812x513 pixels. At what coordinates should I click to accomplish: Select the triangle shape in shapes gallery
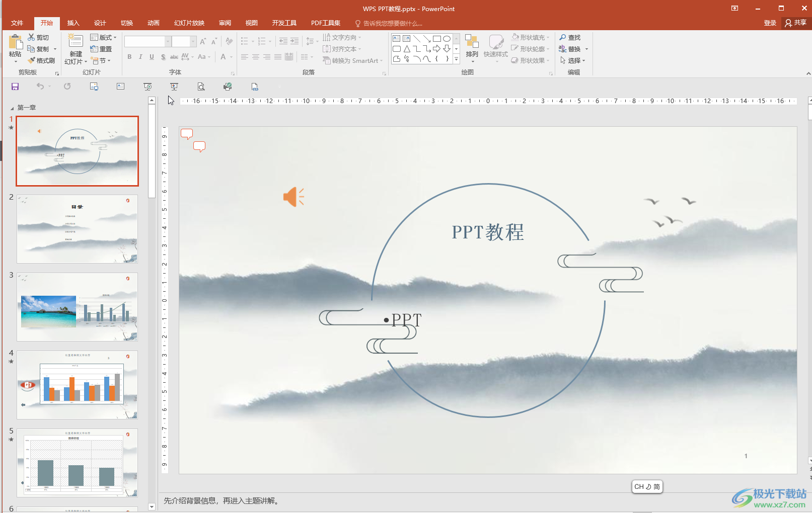(x=407, y=49)
